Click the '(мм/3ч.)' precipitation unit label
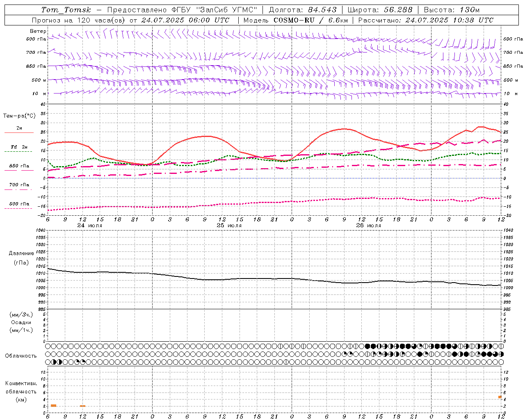 (x=21, y=315)
